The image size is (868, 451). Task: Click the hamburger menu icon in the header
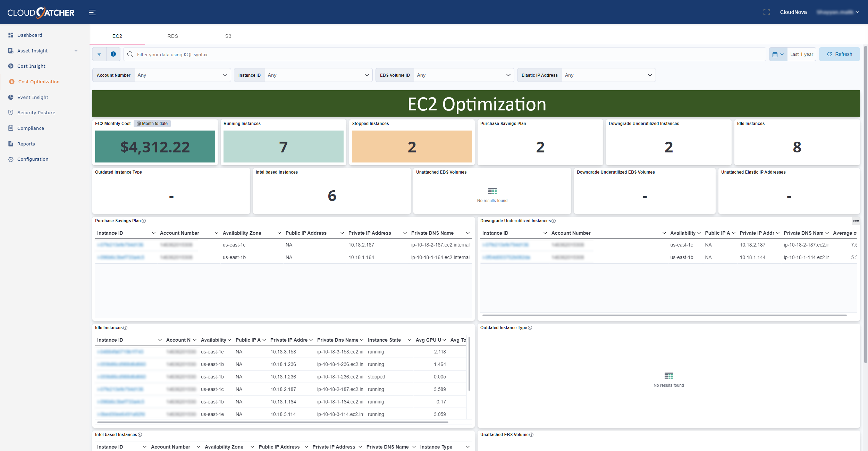click(92, 12)
